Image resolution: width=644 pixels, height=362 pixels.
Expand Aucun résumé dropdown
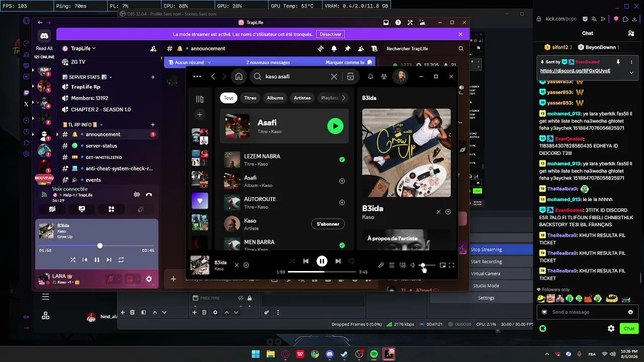[x=190, y=62]
